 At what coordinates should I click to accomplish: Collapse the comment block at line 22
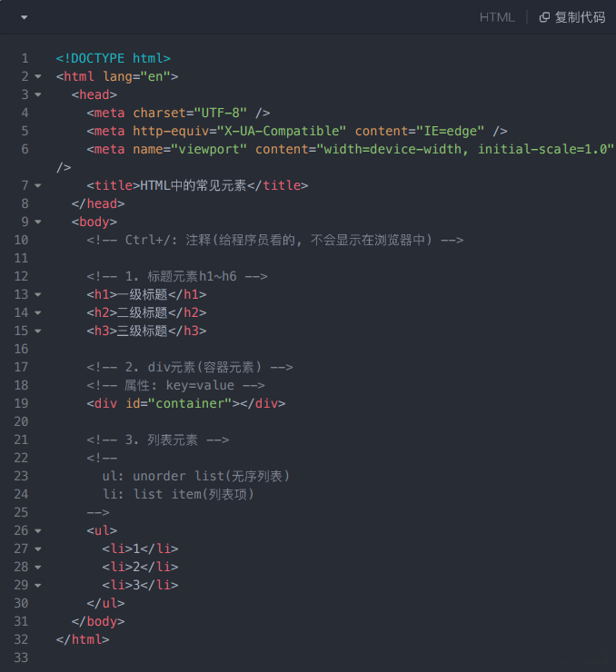point(38,458)
